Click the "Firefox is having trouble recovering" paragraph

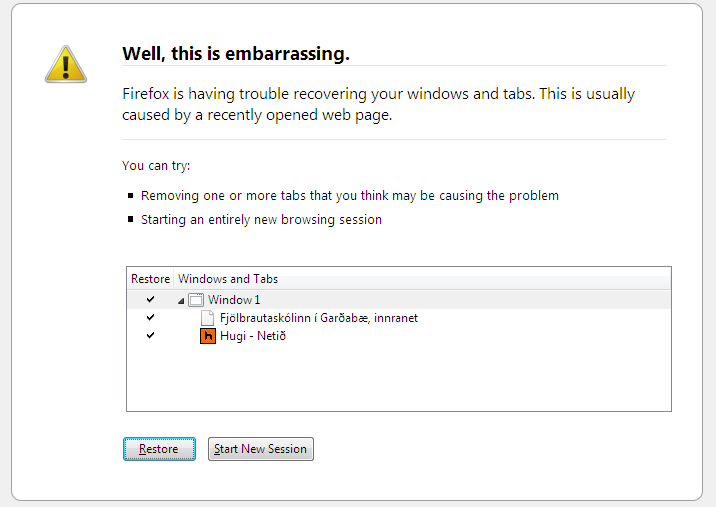tap(379, 104)
